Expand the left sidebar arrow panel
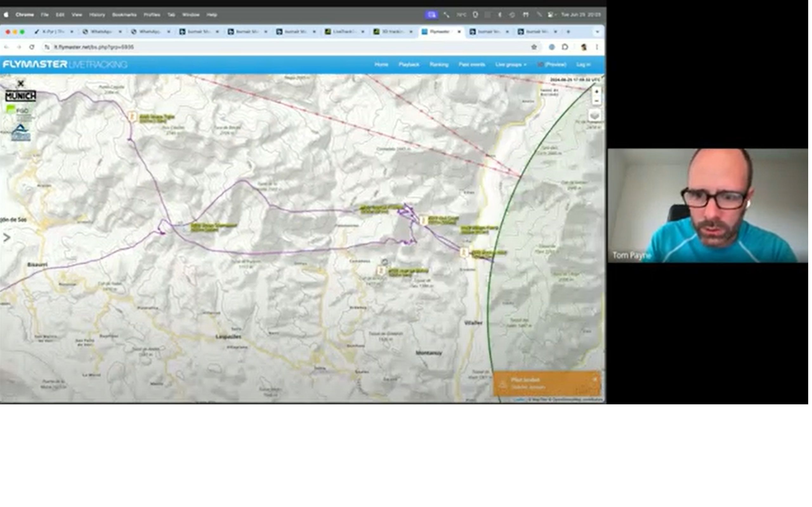 [x=7, y=238]
